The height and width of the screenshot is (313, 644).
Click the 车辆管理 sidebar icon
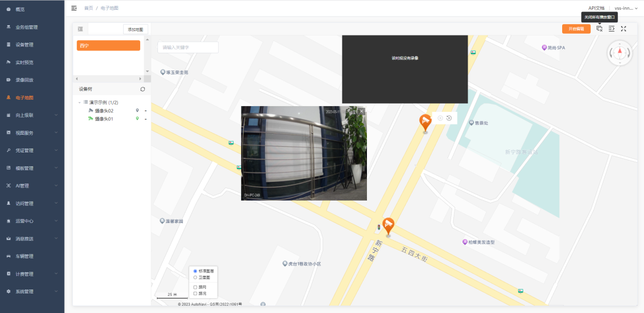point(9,256)
